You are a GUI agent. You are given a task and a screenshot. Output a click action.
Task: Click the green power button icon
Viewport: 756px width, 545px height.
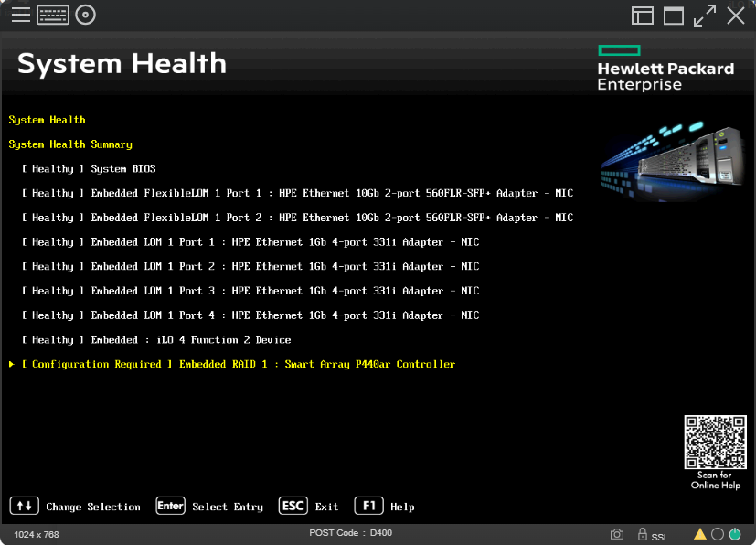click(735, 534)
